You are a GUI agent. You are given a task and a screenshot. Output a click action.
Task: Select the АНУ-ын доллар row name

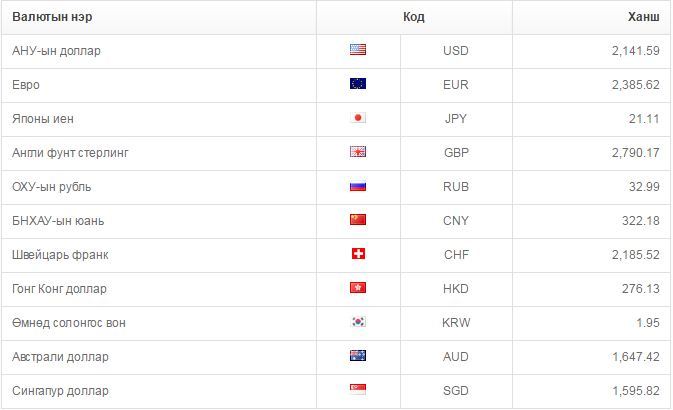point(56,51)
